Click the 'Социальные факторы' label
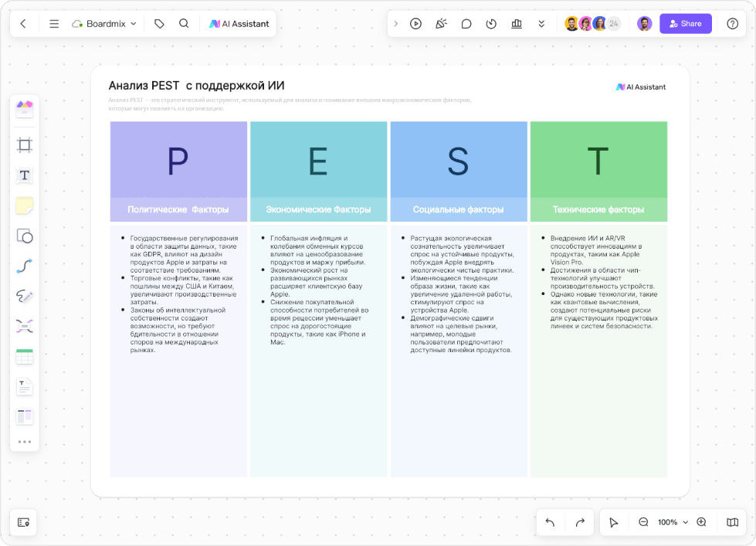The width and height of the screenshot is (756, 546). pos(458,209)
